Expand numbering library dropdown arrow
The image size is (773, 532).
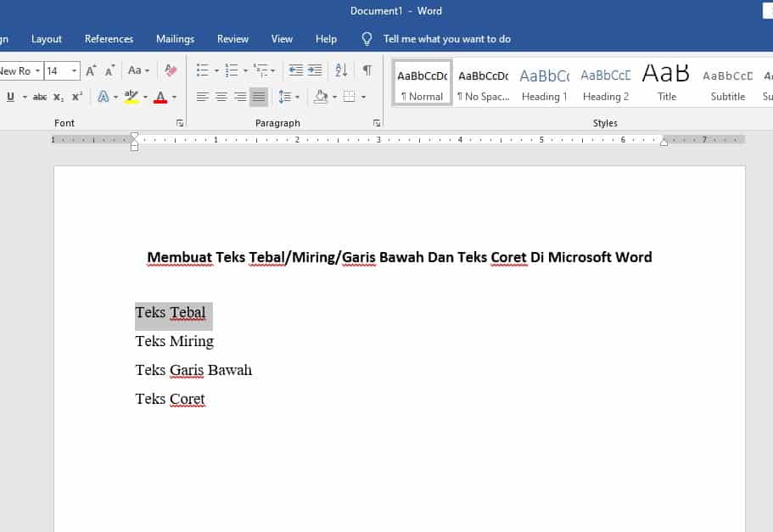tap(245, 70)
